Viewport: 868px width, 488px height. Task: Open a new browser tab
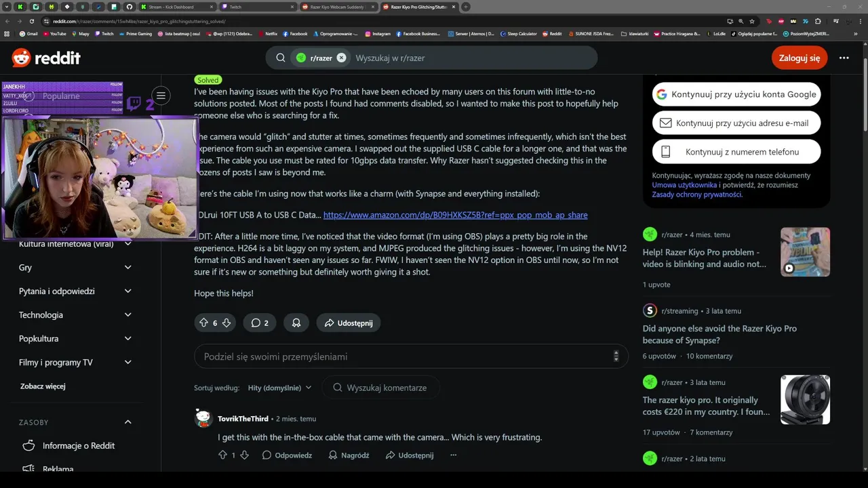(x=466, y=7)
